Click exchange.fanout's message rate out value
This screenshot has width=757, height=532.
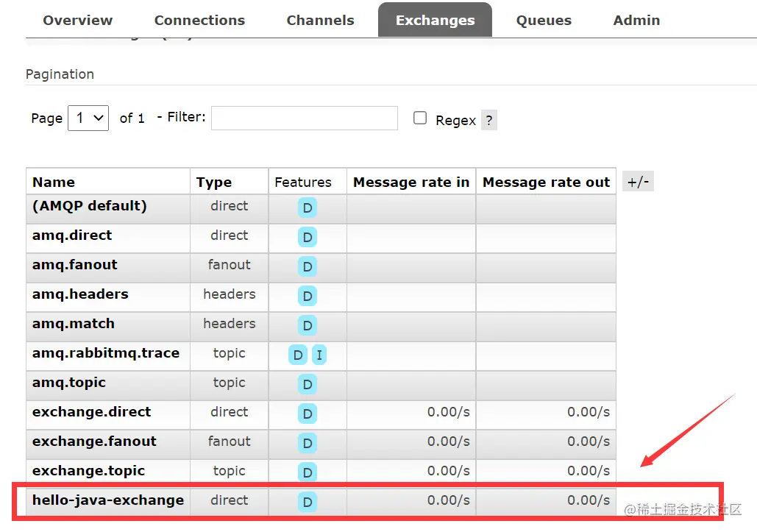[x=589, y=441]
